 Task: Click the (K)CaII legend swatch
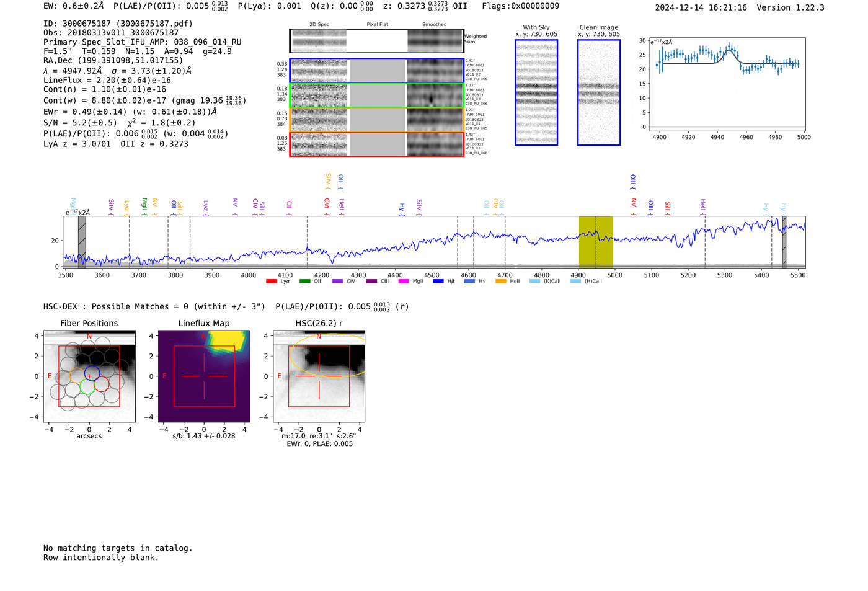[x=534, y=281]
